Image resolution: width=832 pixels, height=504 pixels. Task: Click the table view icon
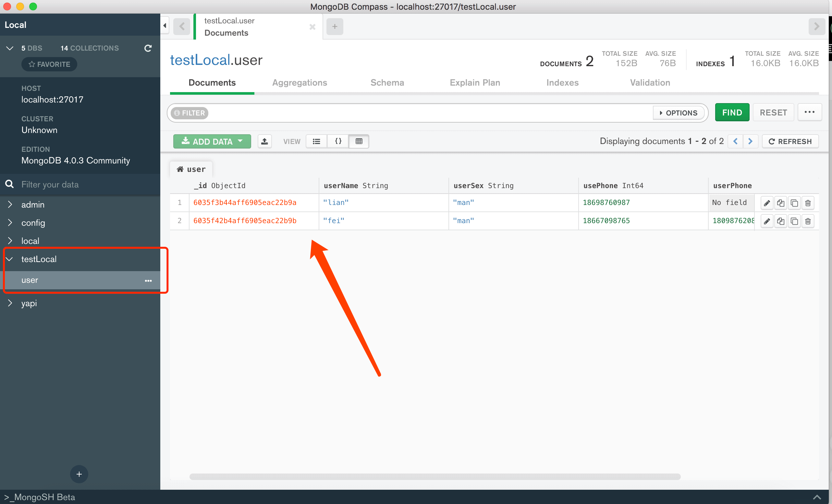[359, 141]
